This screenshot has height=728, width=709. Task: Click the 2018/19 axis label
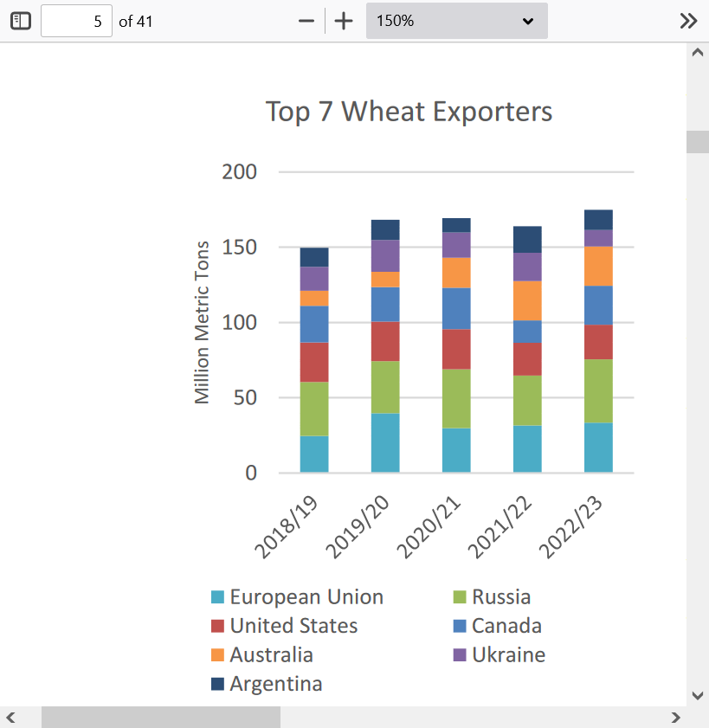[x=287, y=527]
